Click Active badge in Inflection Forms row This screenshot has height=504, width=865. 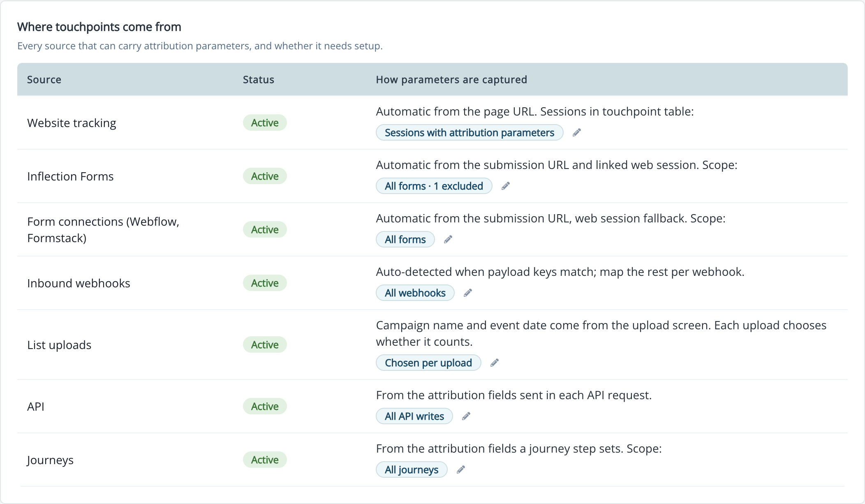pos(265,176)
